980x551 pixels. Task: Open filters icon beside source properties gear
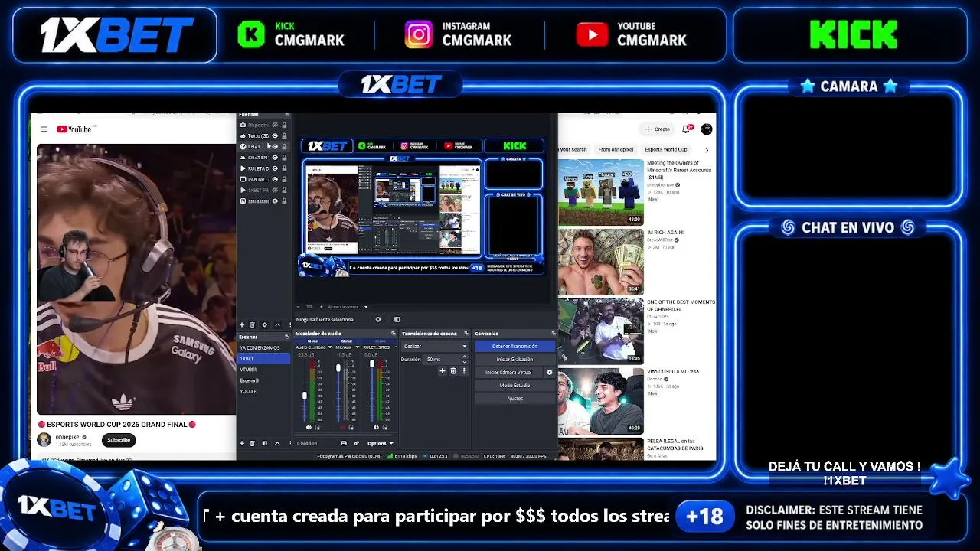click(x=397, y=319)
